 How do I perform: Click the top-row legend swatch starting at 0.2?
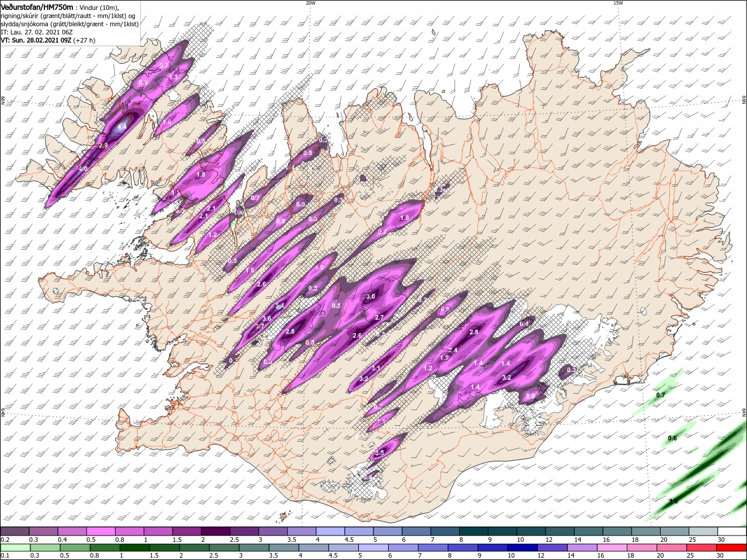pyautogui.click(x=15, y=531)
